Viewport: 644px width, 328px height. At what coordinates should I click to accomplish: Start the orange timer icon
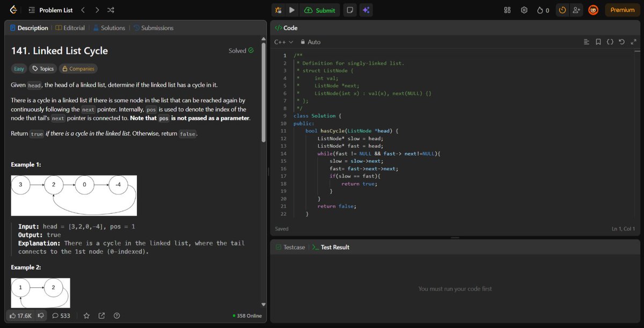pyautogui.click(x=562, y=10)
